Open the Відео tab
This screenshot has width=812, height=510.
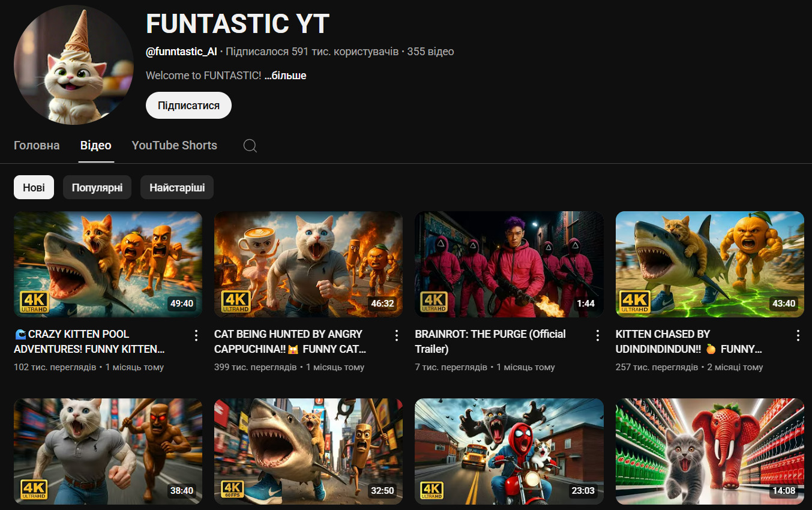pyautogui.click(x=96, y=145)
